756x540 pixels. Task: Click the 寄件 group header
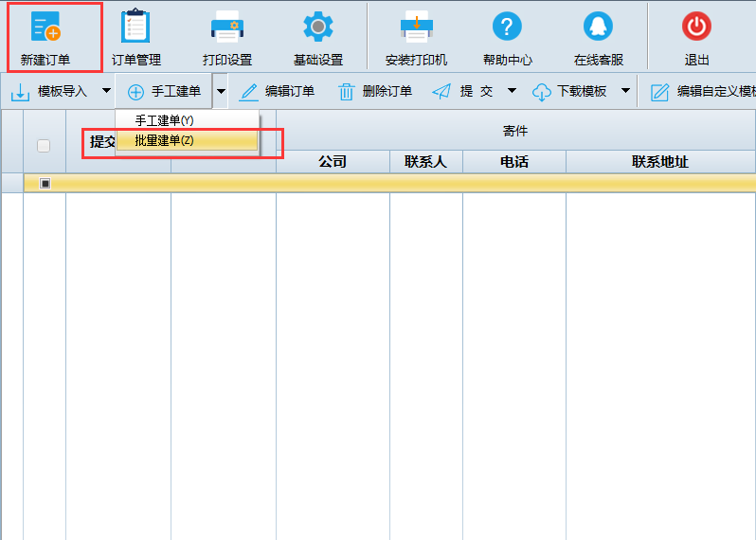click(515, 131)
